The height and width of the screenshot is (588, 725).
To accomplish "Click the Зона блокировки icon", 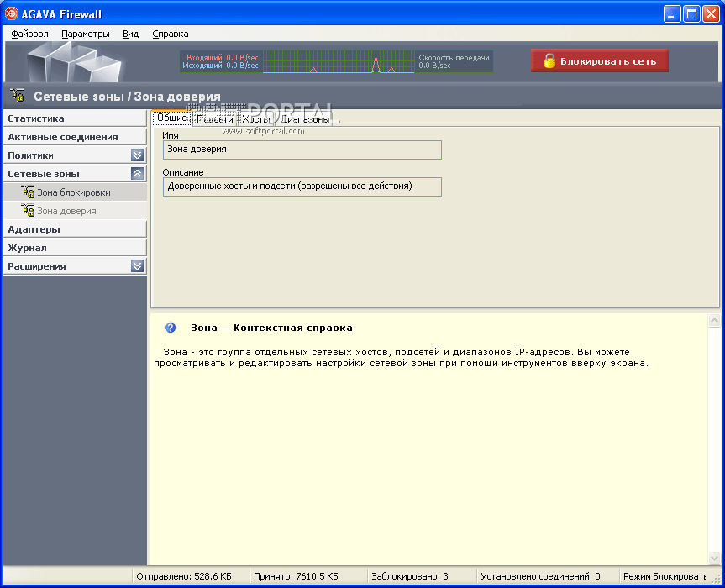I will pos(28,192).
